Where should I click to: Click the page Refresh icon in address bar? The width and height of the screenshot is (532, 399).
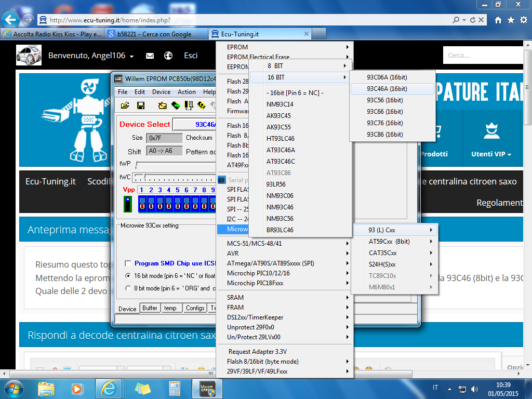pos(473,20)
